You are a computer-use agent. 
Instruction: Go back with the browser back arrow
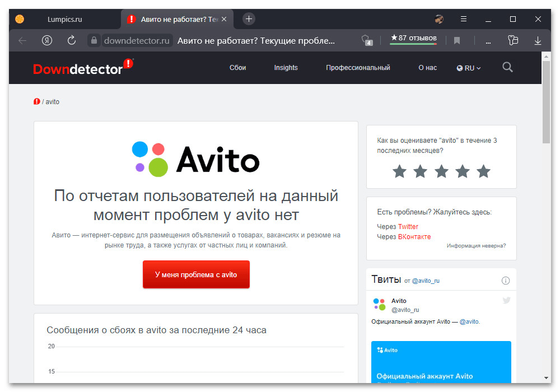22,41
